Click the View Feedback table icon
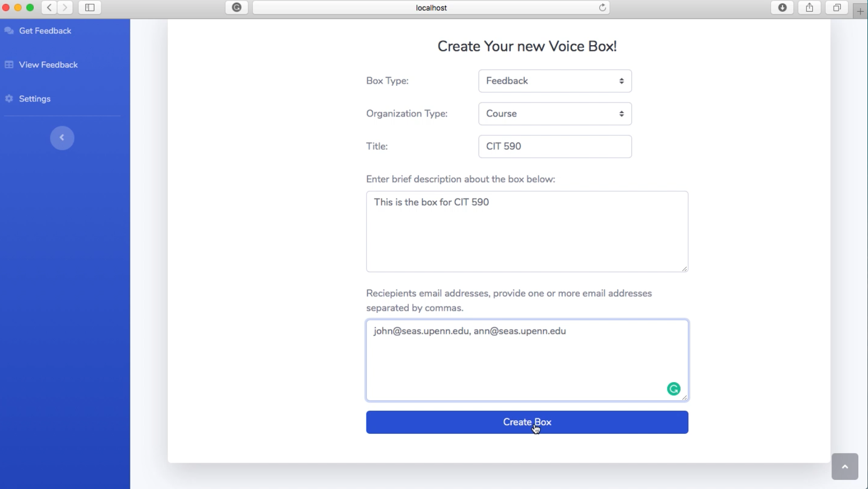Screen dimensions: 868x489 [x=9, y=65]
